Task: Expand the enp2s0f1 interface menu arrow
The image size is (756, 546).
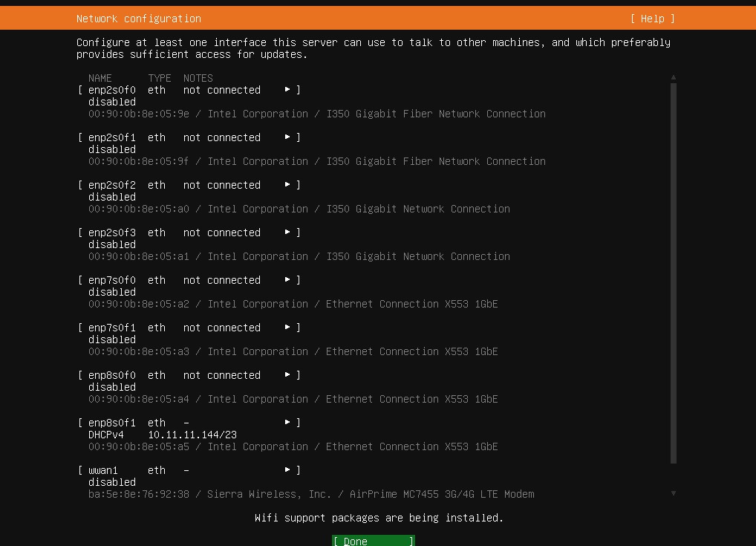Action: (287, 137)
